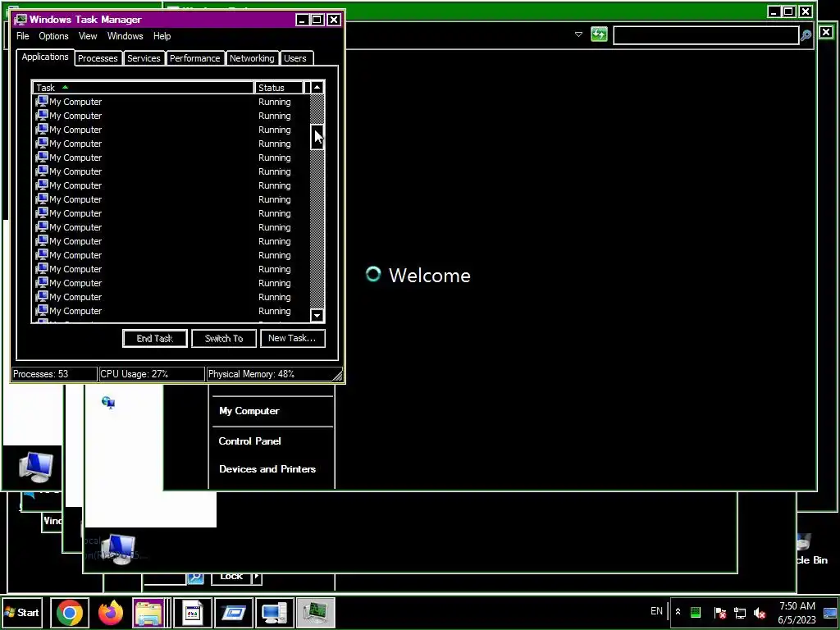
Task: Click the Switch To button
Action: point(224,338)
